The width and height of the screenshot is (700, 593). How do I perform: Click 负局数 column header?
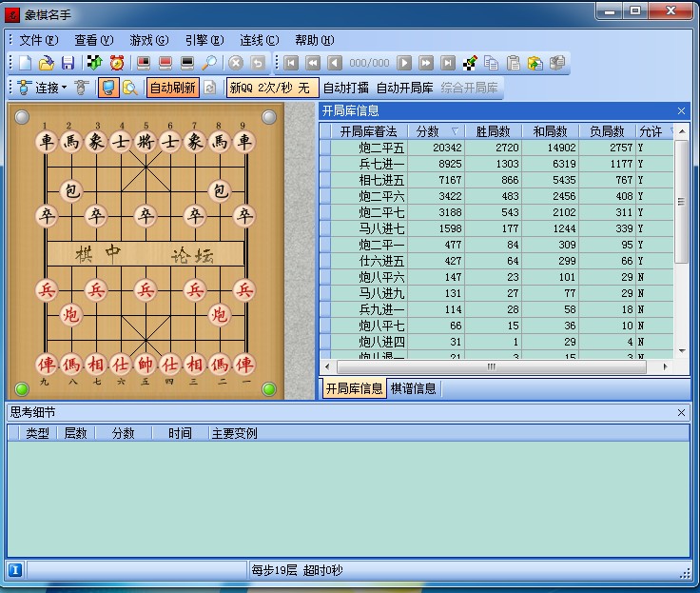tap(607, 131)
